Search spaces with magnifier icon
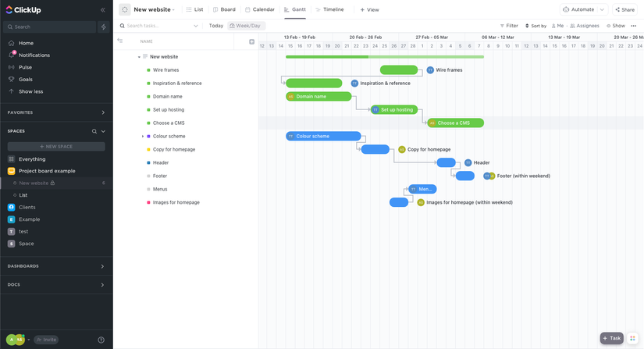644x349 pixels. click(x=94, y=131)
